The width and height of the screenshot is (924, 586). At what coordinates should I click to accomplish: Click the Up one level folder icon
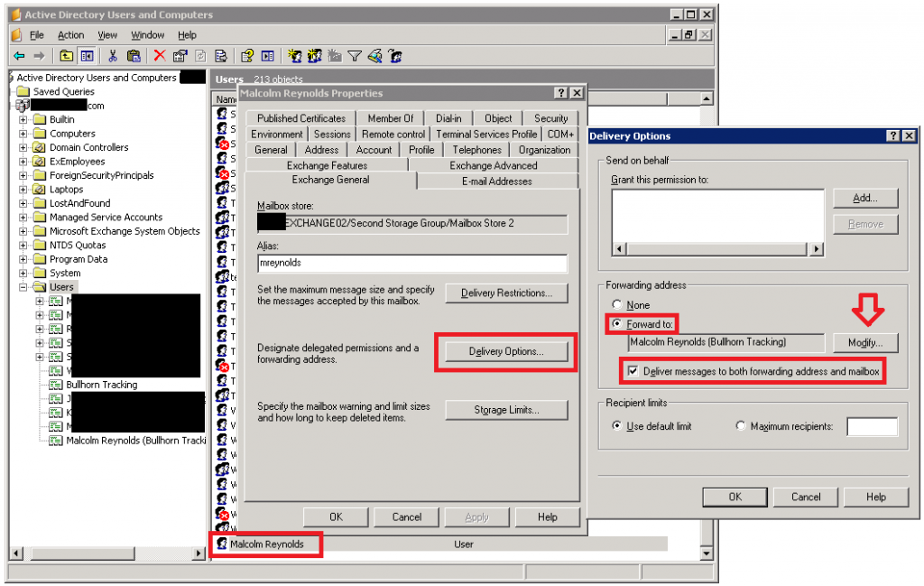(x=67, y=56)
